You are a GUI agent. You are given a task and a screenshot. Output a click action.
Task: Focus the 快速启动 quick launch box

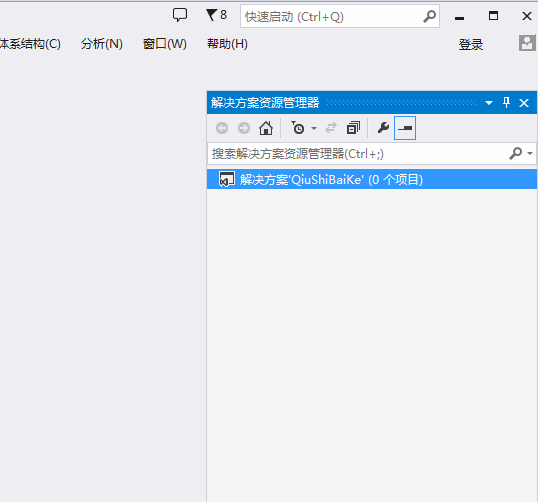pos(340,16)
